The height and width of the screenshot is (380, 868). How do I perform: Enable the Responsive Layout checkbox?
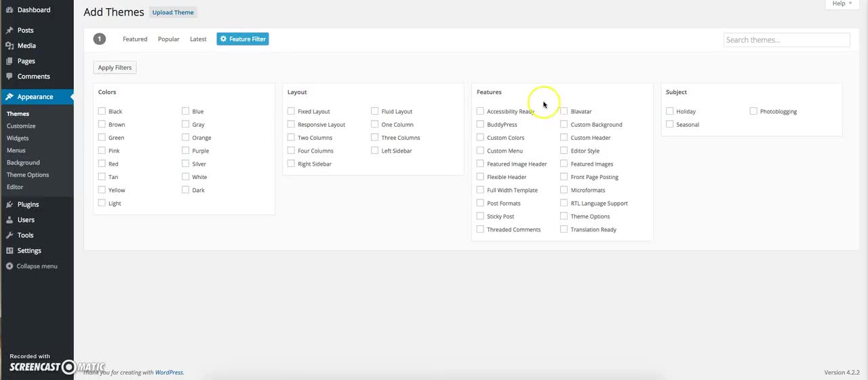tap(291, 124)
